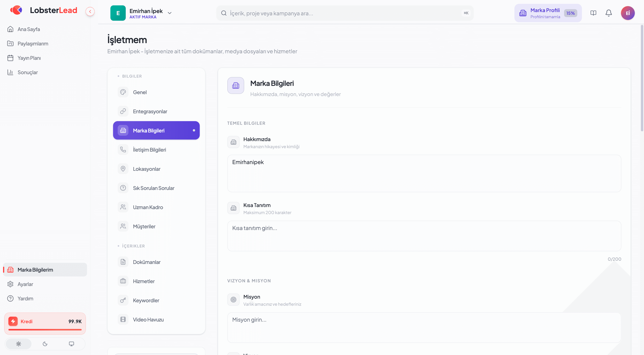Click the search magnifier icon
Image resolution: width=644 pixels, height=355 pixels.
(224, 13)
